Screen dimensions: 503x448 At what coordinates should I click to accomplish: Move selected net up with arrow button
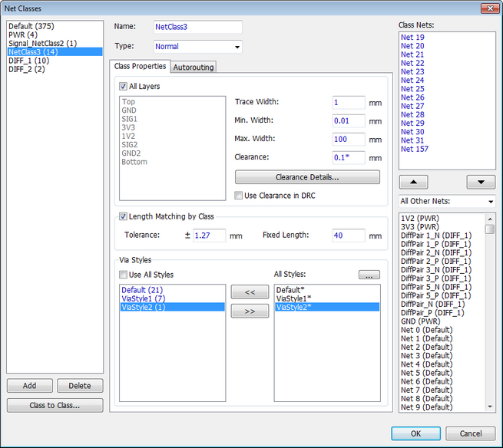click(x=413, y=182)
